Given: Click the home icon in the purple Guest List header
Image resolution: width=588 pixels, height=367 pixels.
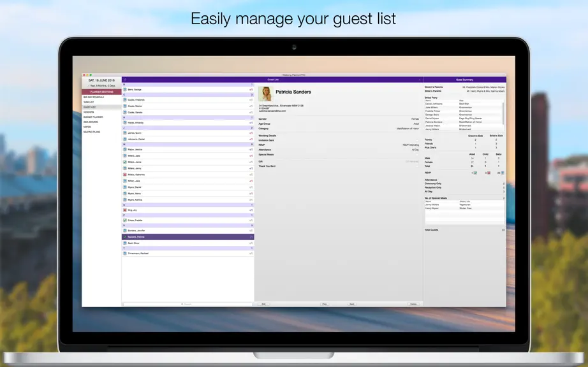Looking at the screenshot, I should [x=125, y=80].
